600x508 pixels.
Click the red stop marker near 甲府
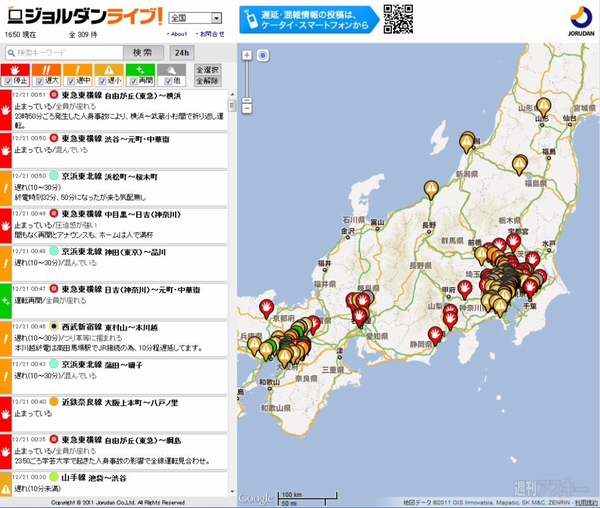point(465,289)
